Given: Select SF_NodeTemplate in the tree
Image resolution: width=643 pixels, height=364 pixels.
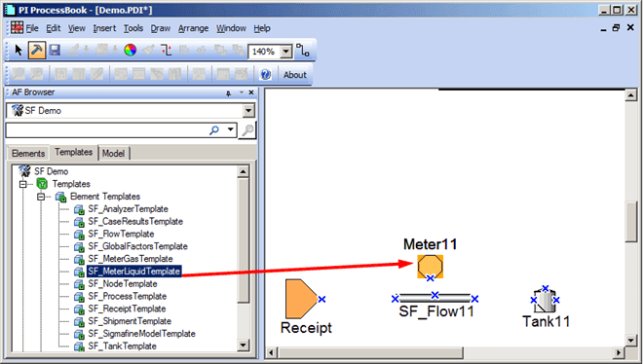Looking at the screenshot, I should coord(123,284).
